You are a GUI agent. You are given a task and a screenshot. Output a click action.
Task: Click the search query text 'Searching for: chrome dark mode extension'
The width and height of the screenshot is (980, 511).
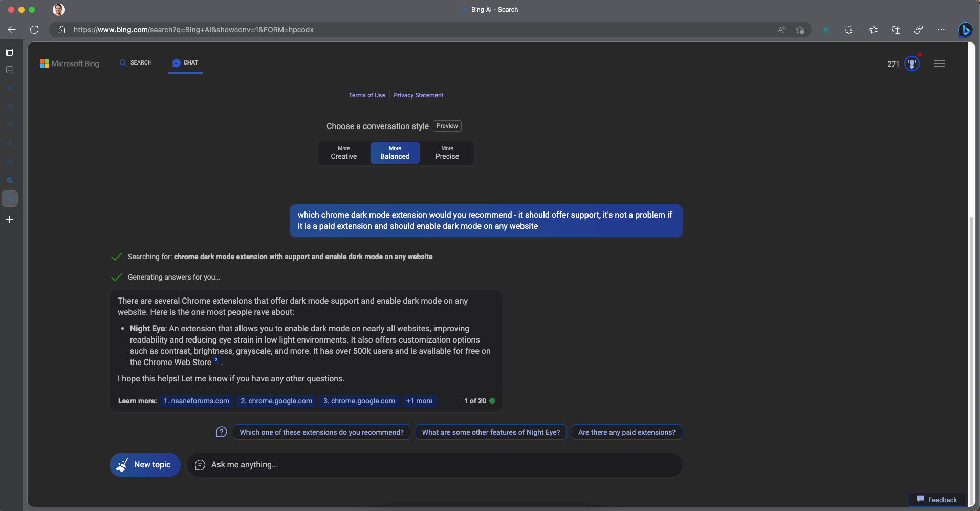(x=280, y=257)
